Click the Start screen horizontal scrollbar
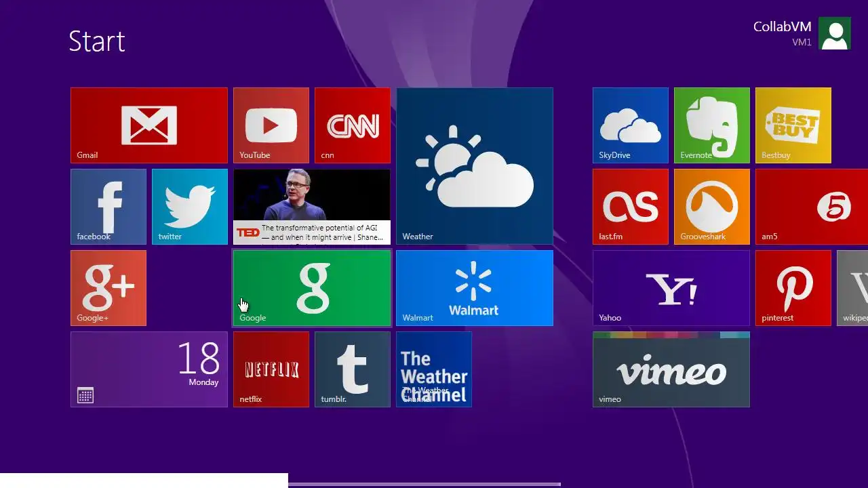The image size is (868, 488). (425, 484)
